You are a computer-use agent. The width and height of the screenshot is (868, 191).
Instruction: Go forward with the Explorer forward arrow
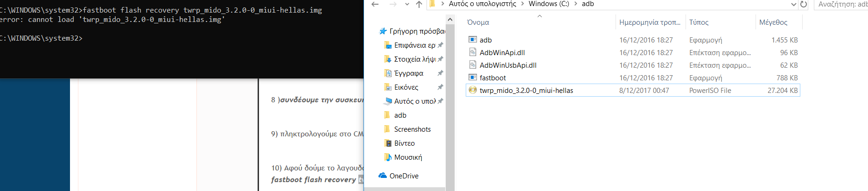(x=393, y=4)
